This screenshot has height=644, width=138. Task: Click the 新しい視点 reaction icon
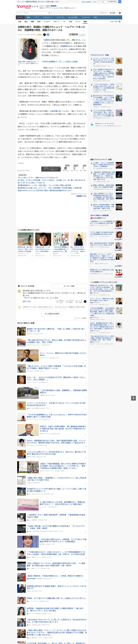pos(83,168)
